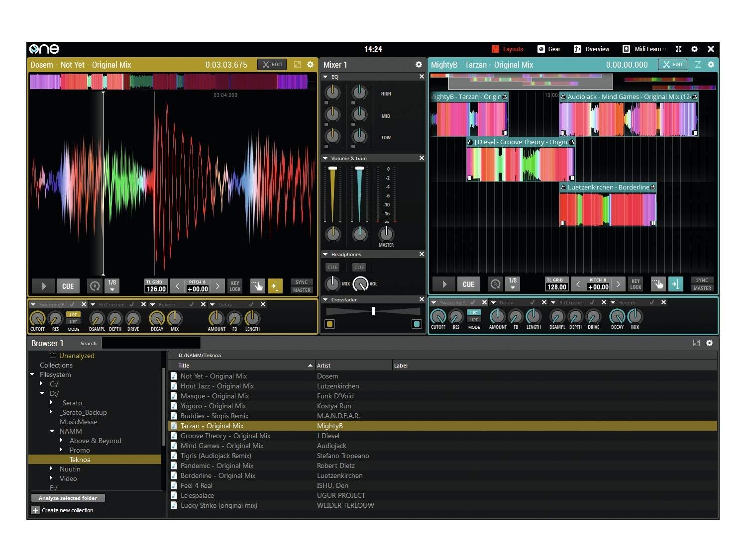Toggle KEY LOCK on the Dosem deck
This screenshot has height=560, width=748.
coord(235,286)
